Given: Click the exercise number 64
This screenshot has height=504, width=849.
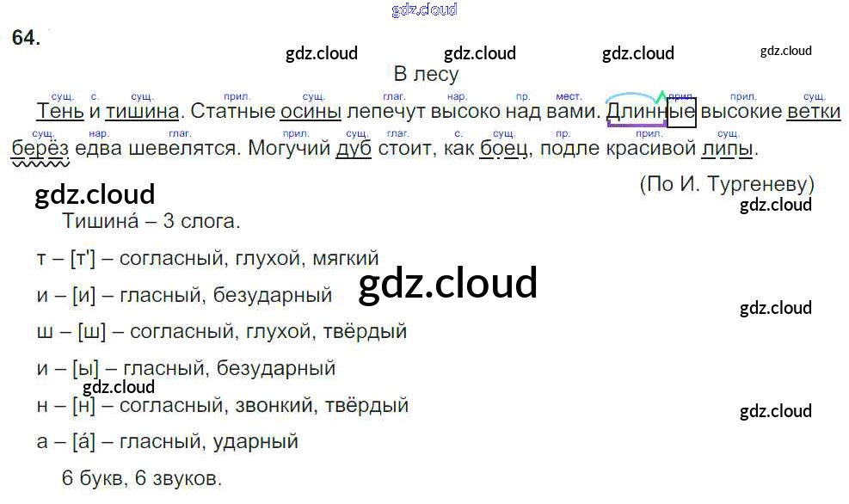Looking at the screenshot, I should [26, 37].
